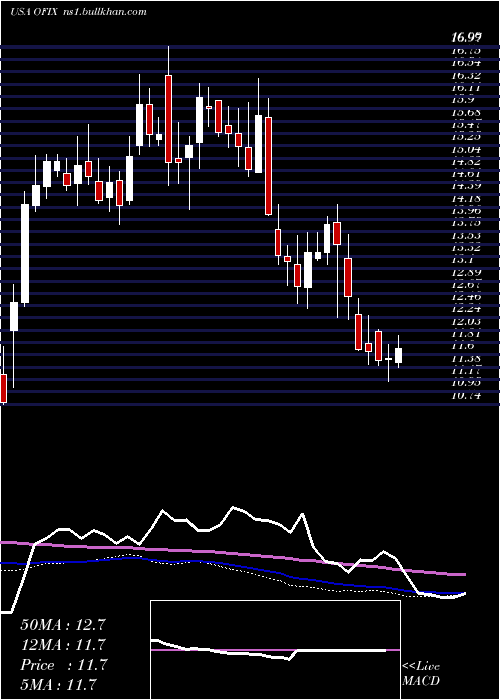Click the 13.32 price axis label

pos(467,248)
